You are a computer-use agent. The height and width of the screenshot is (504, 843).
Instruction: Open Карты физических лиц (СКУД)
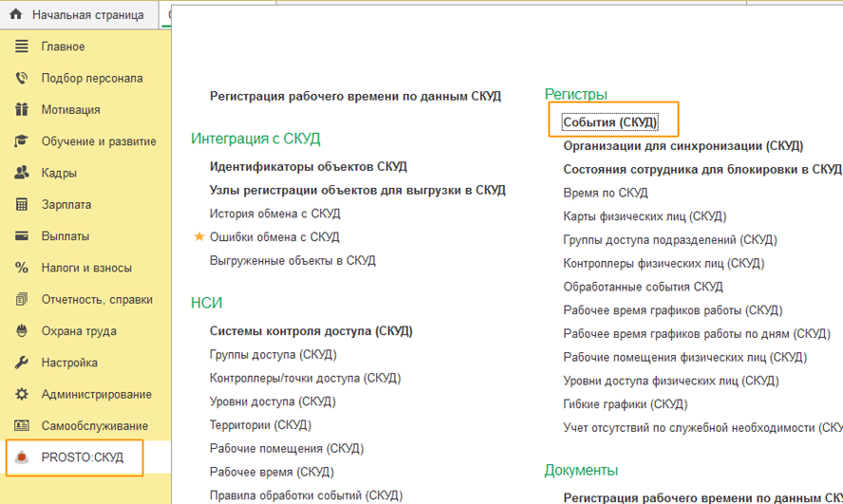(644, 216)
